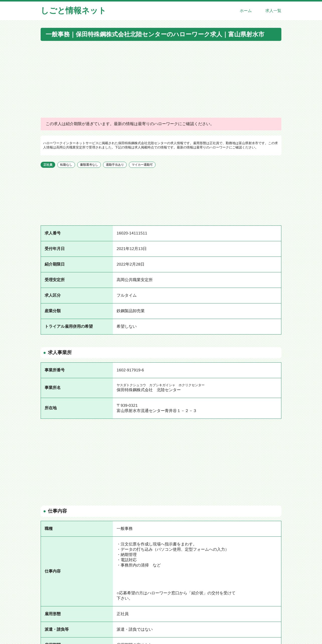Click the トライアル雇用併用の希望 label
The height and width of the screenshot is (644, 322).
tap(69, 327)
